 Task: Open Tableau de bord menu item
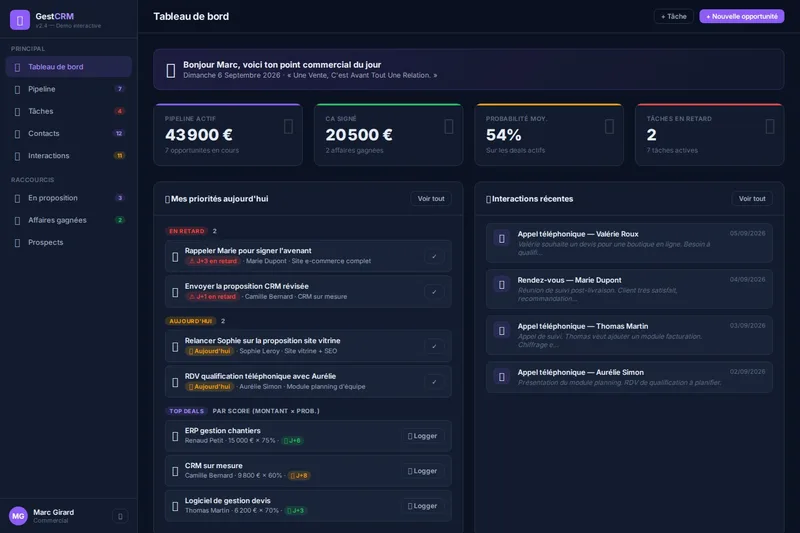[x=69, y=67]
